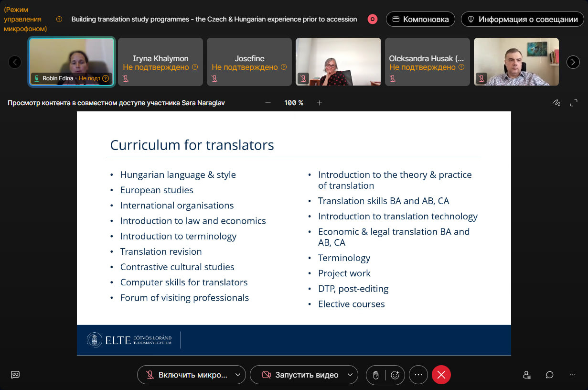
Task: Zoom out shared content with minus
Action: 268,103
